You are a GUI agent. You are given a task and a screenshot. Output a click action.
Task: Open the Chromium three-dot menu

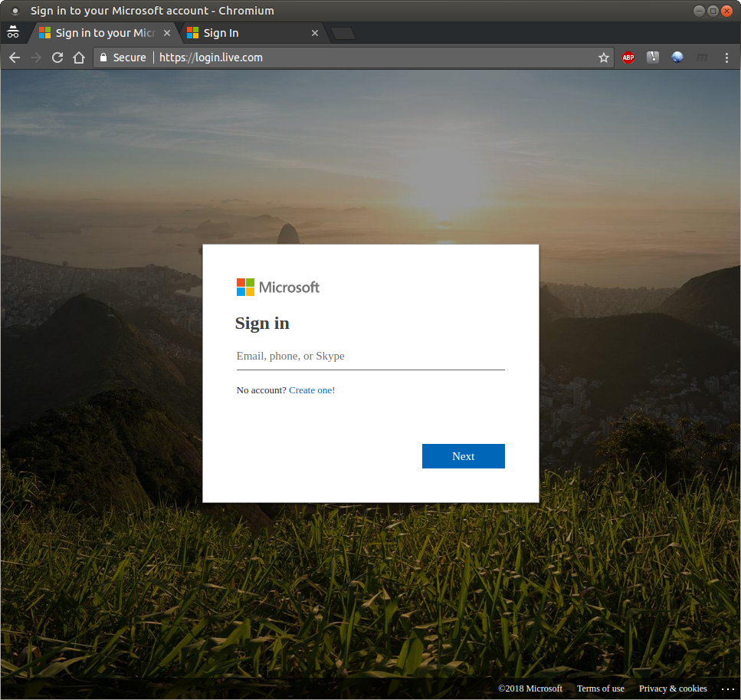click(725, 58)
